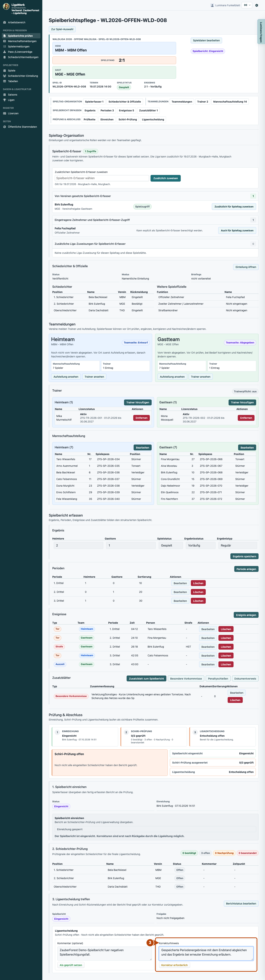Image resolution: width=265 pixels, height=980 pixels.
Task: Go to the Ereignisse 5 tab
Action: tap(126, 111)
